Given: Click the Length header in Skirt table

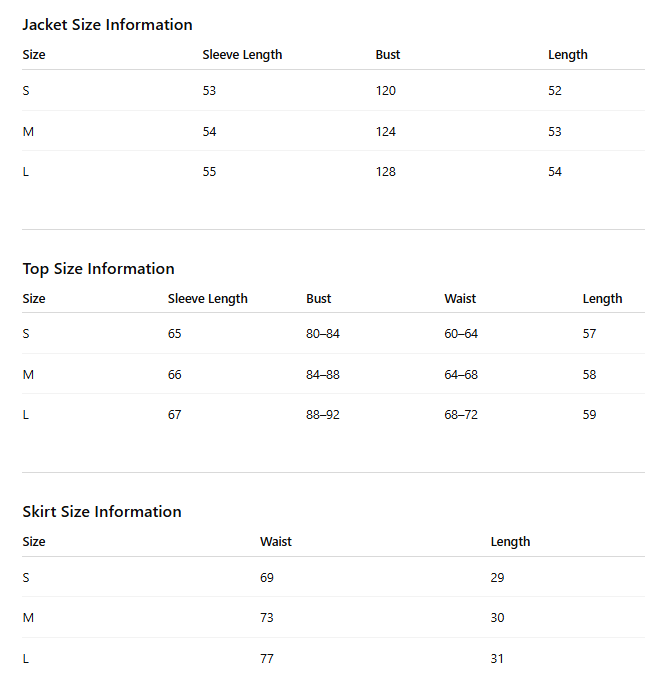Looking at the screenshot, I should pyautogui.click(x=510, y=542).
